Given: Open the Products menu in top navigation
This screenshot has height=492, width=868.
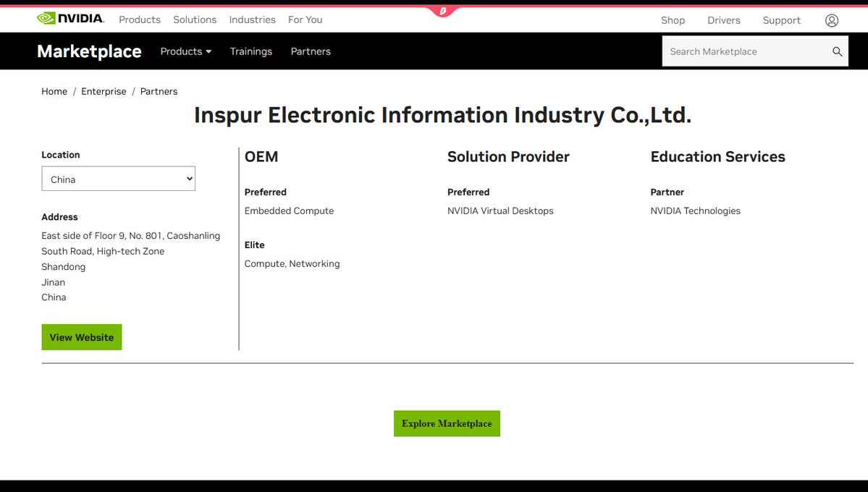Looking at the screenshot, I should (140, 20).
